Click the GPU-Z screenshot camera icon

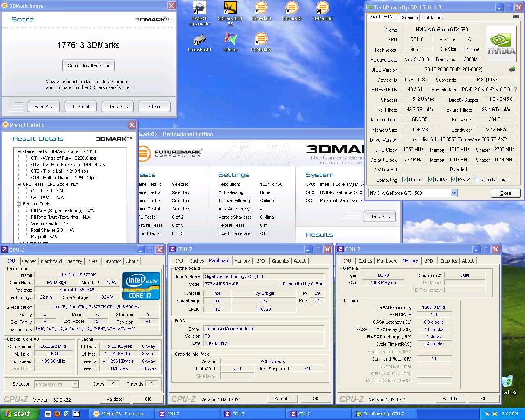[x=516, y=17]
